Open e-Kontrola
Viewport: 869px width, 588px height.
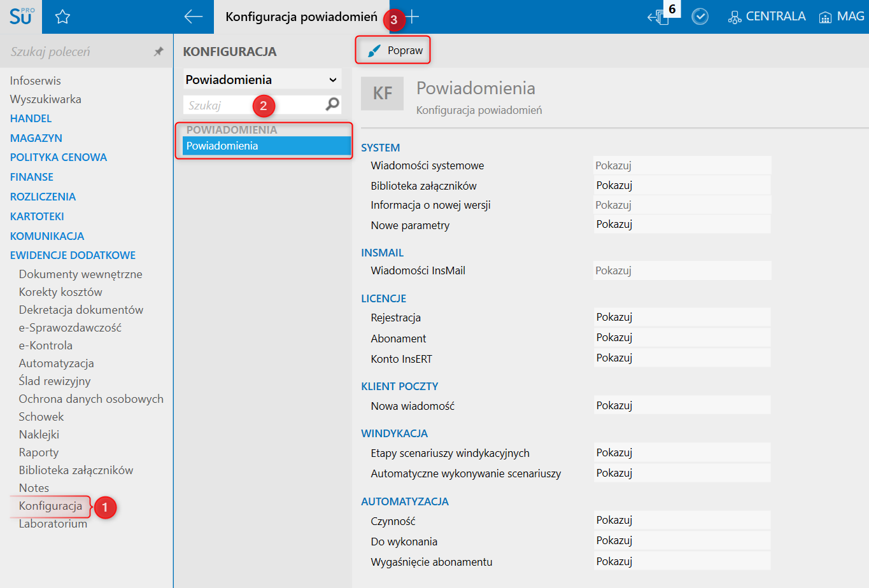click(x=45, y=346)
